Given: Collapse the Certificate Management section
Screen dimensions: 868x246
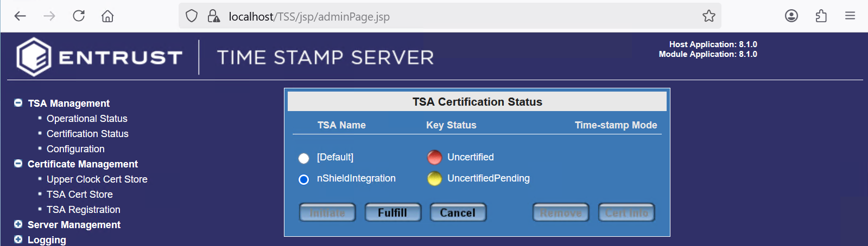Looking at the screenshot, I should [x=18, y=163].
